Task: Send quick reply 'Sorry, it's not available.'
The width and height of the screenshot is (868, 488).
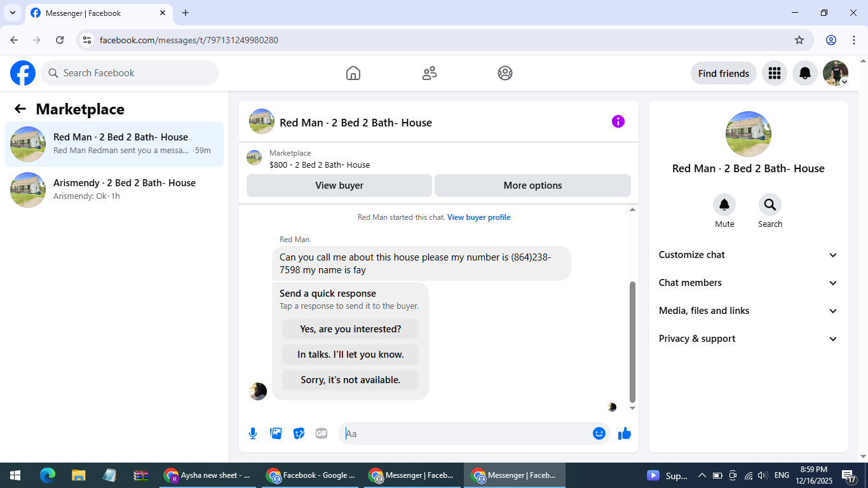Action: 351,380
